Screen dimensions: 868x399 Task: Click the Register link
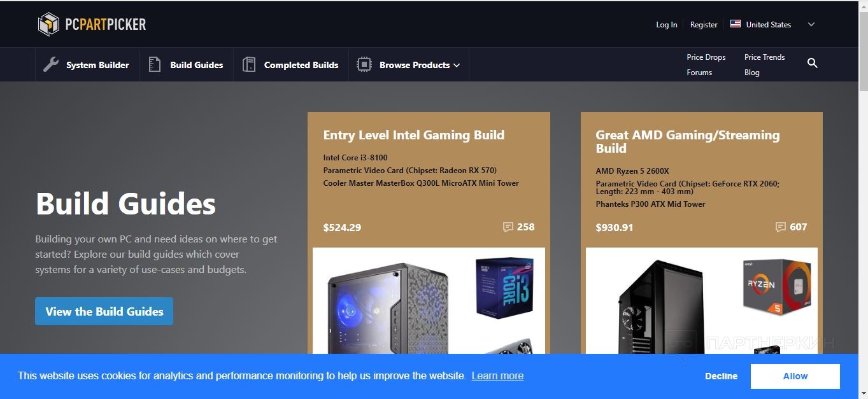pos(704,25)
